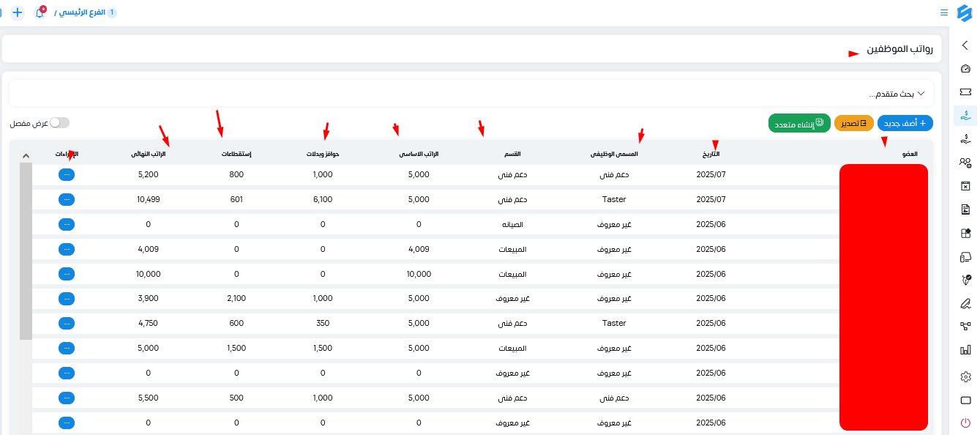This screenshot has height=435, width=980.
Task: Select the highlighted salaries icon in sidebar
Action: (965, 116)
